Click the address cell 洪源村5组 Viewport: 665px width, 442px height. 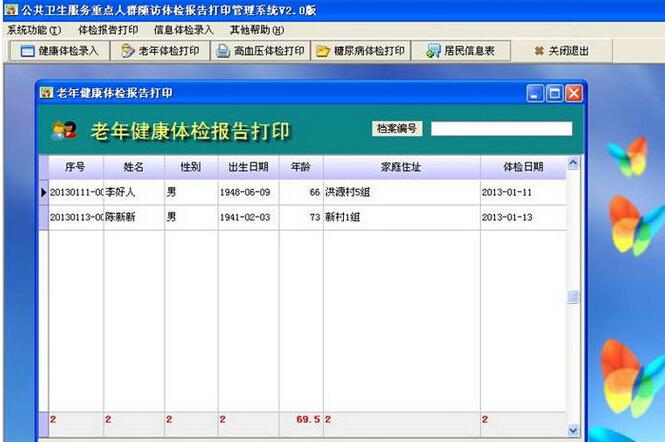click(401, 192)
